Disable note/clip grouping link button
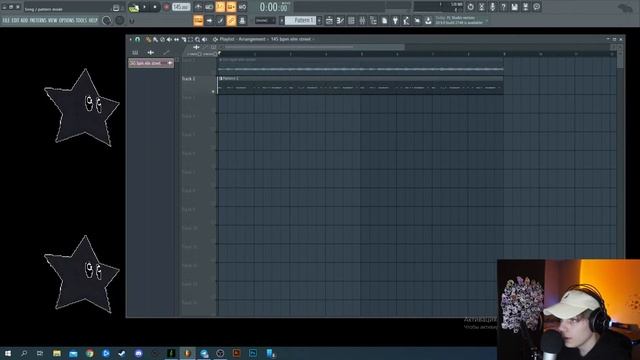 coord(231,20)
